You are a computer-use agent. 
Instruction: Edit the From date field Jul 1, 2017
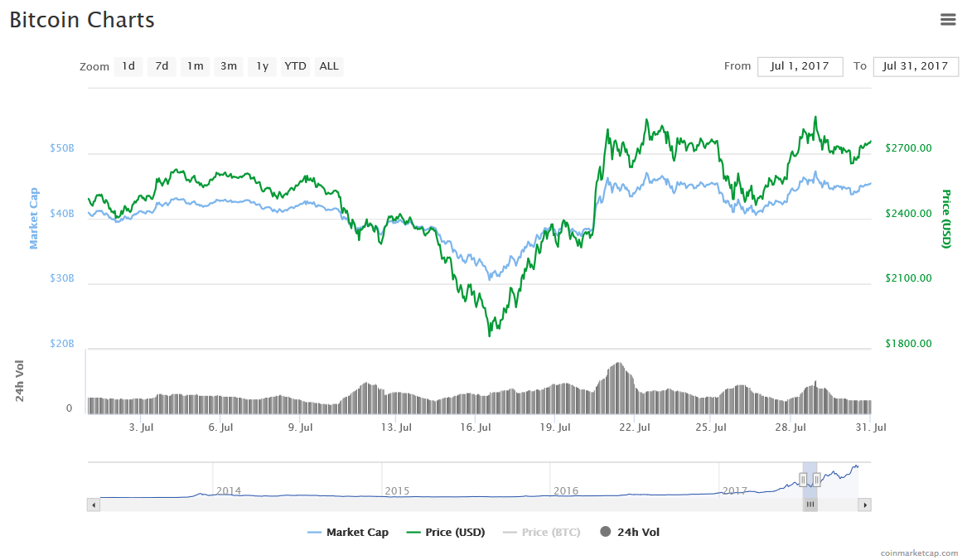(800, 66)
